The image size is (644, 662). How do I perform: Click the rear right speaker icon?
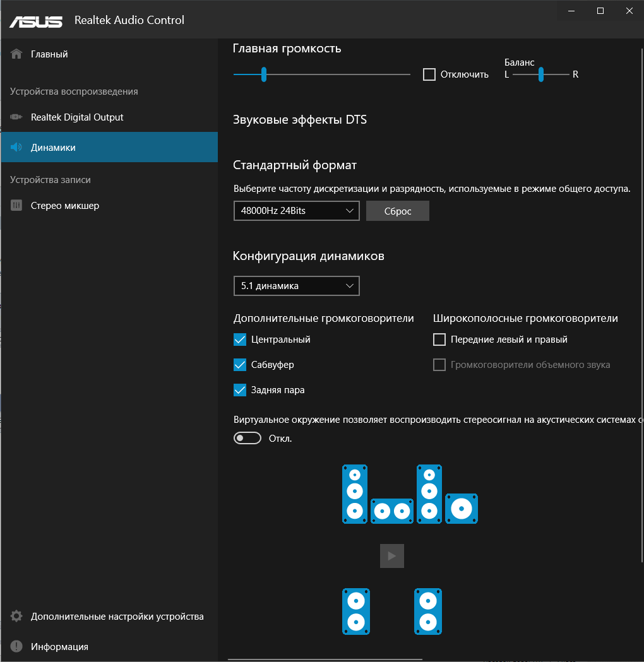coord(428,612)
